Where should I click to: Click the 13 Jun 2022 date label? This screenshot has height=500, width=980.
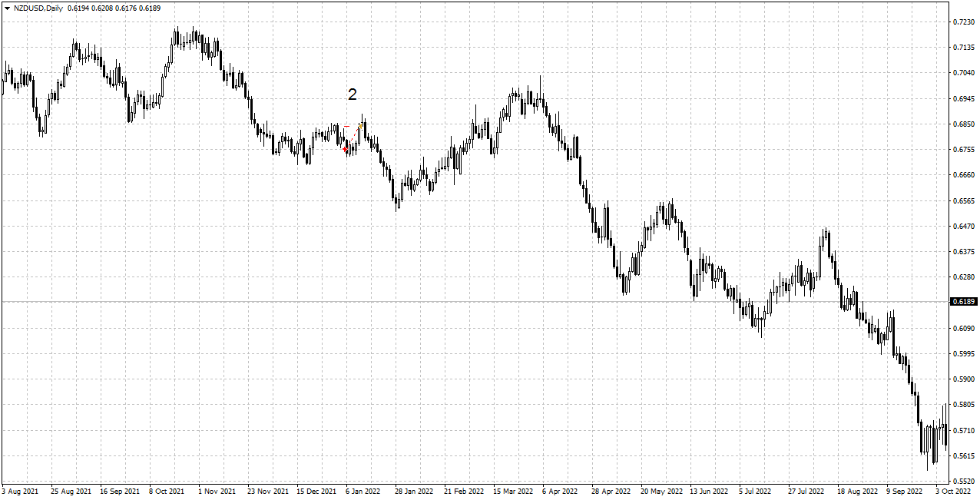(710, 490)
